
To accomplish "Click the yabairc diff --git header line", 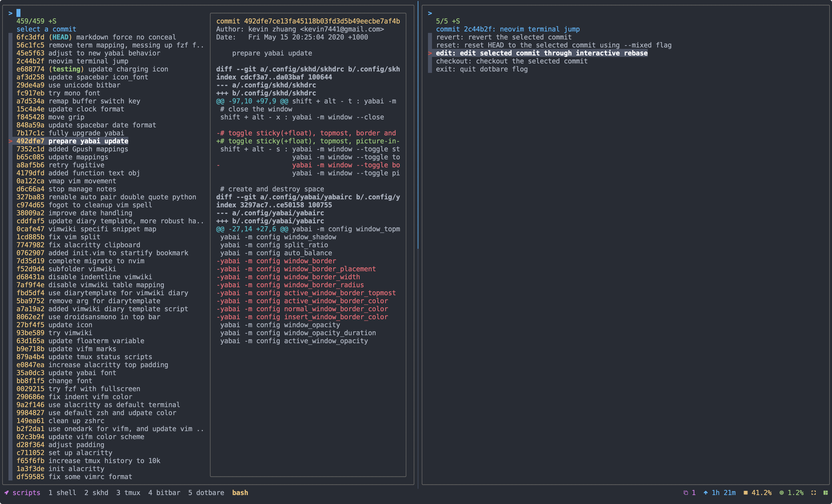I will coord(308,197).
